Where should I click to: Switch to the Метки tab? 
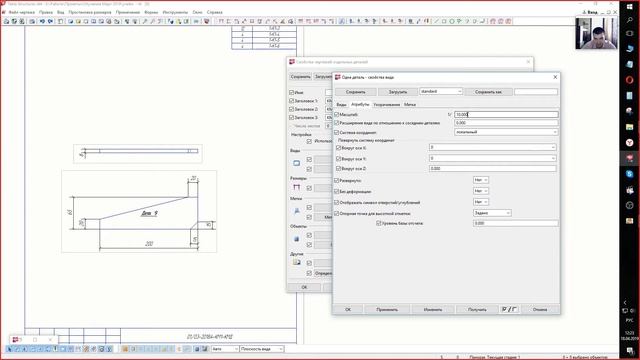pyautogui.click(x=410, y=105)
